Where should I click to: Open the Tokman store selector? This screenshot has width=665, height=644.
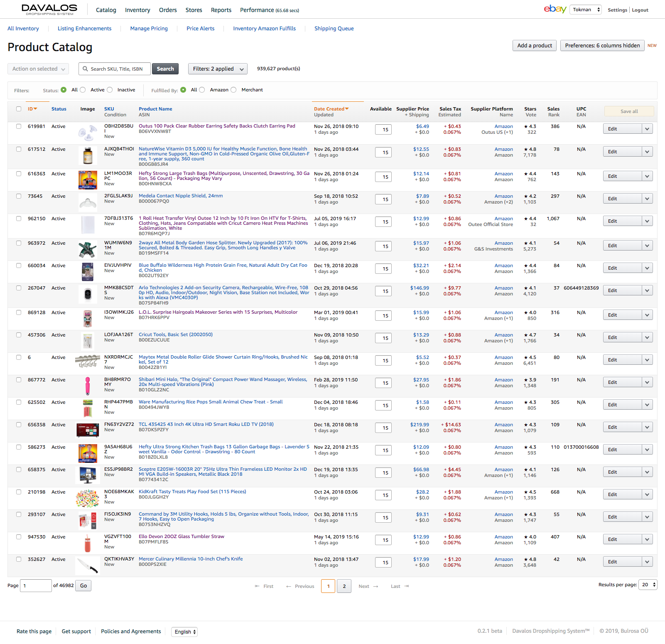(586, 10)
